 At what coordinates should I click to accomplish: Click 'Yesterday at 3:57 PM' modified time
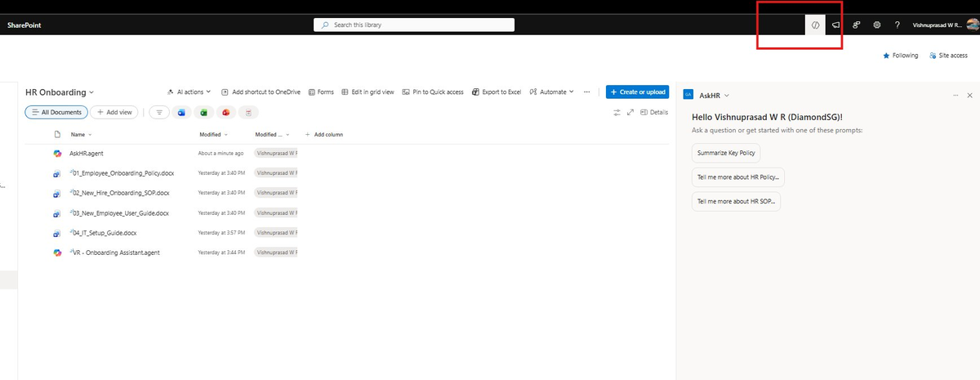pos(222,233)
